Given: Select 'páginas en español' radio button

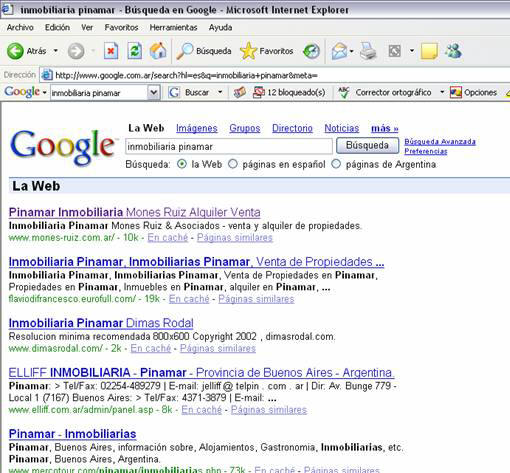Looking at the screenshot, I should tap(233, 164).
